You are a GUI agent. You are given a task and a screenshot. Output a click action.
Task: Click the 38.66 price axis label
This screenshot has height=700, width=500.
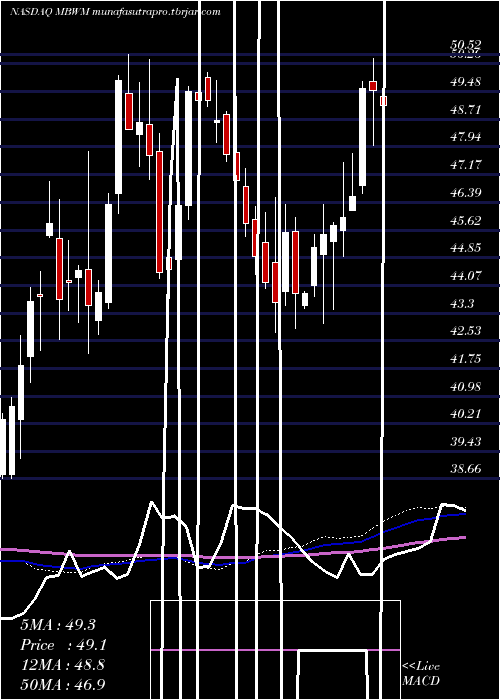(x=466, y=469)
